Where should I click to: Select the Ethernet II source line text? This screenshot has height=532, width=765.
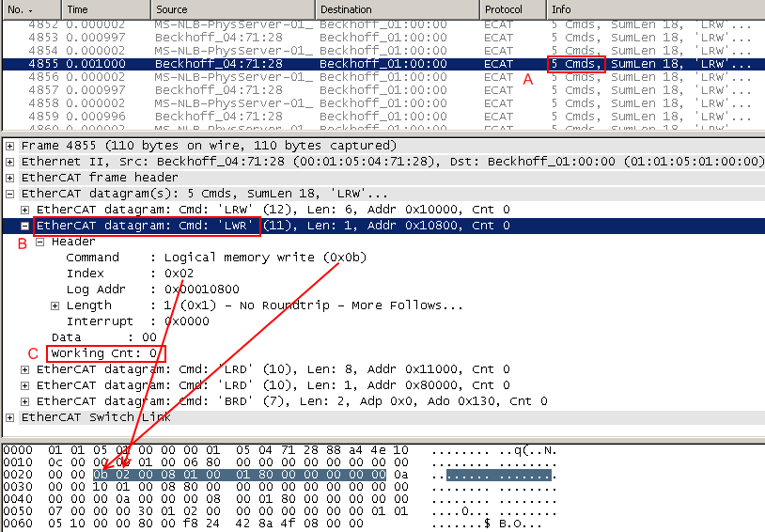click(x=393, y=162)
